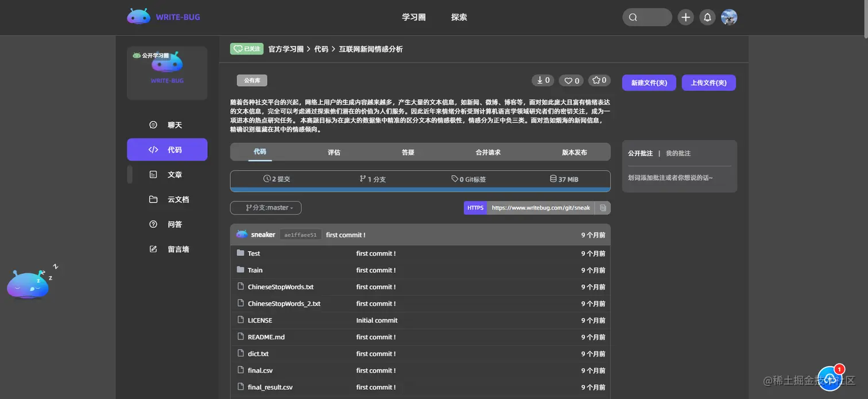Switch to the 合并请求 tab
This screenshot has width=868, height=399.
(x=488, y=152)
